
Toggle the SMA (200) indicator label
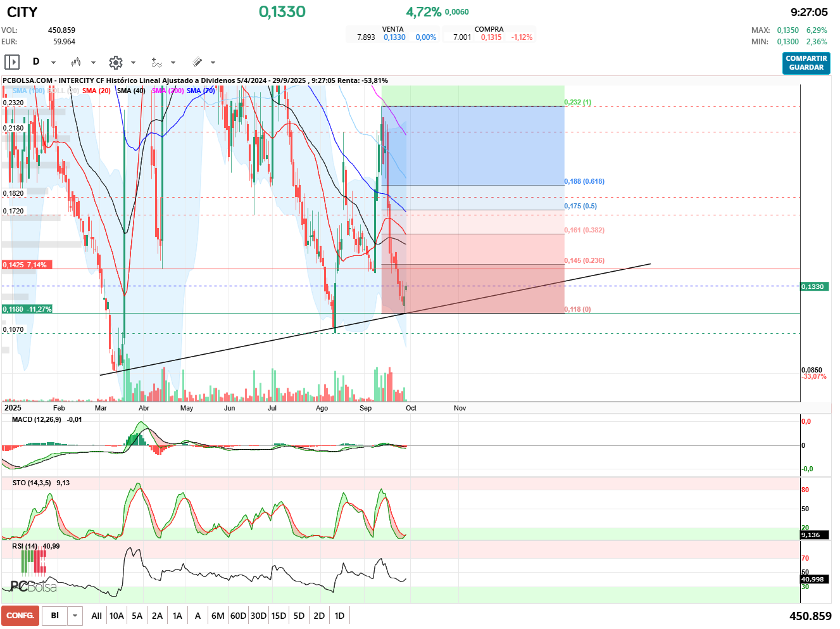tap(168, 91)
